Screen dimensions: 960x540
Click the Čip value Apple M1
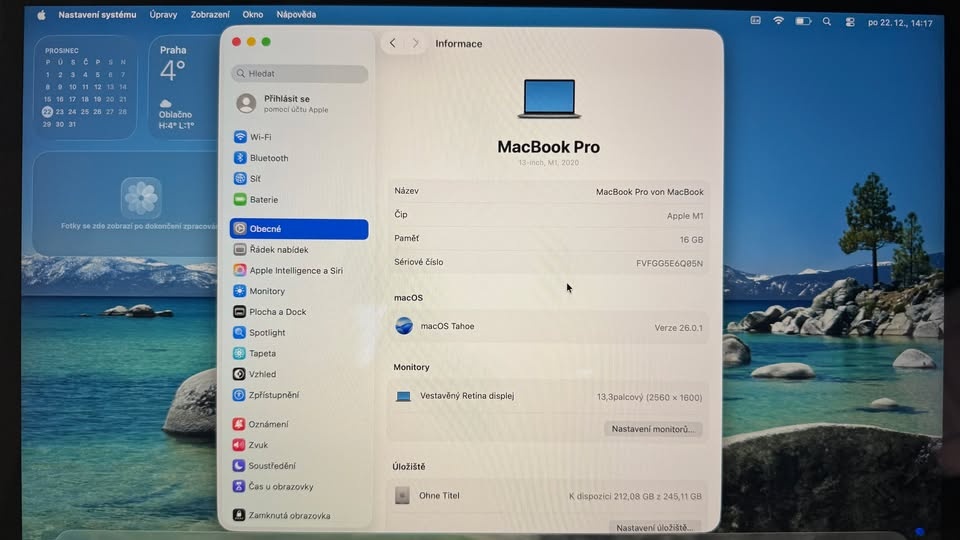click(685, 216)
